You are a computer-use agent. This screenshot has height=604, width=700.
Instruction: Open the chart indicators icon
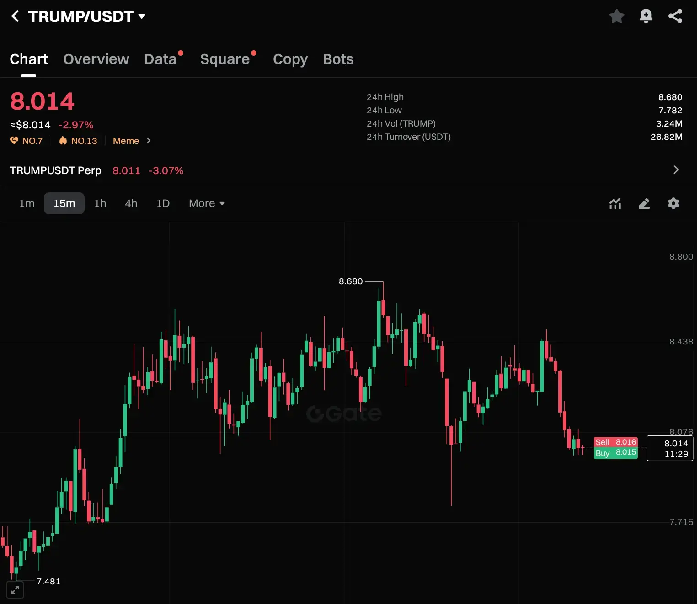click(615, 204)
